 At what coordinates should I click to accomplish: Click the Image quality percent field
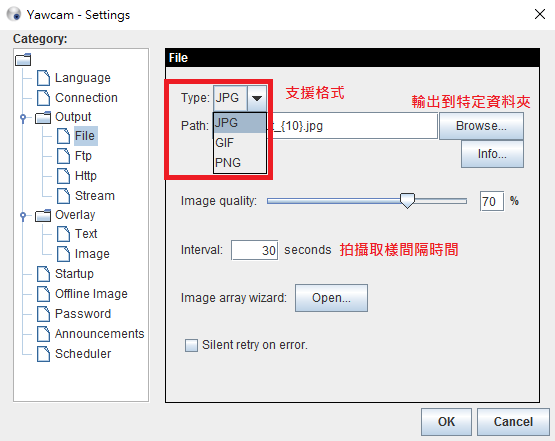(492, 201)
